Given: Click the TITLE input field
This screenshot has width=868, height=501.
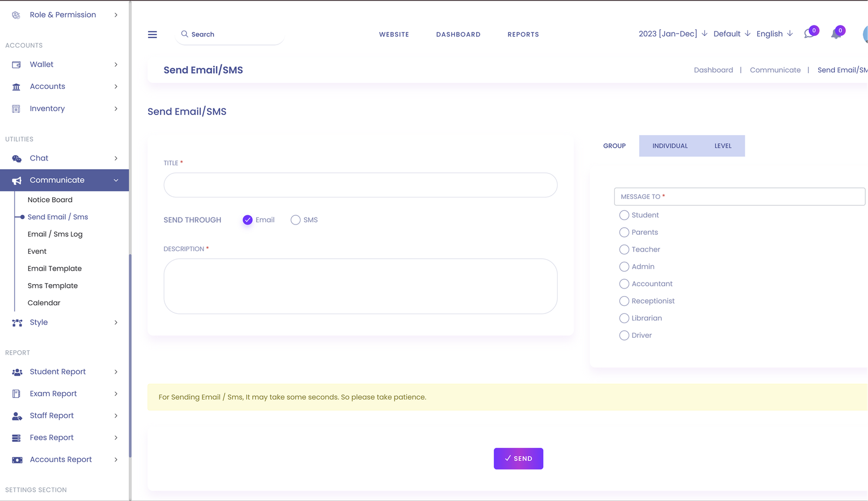Looking at the screenshot, I should 360,185.
